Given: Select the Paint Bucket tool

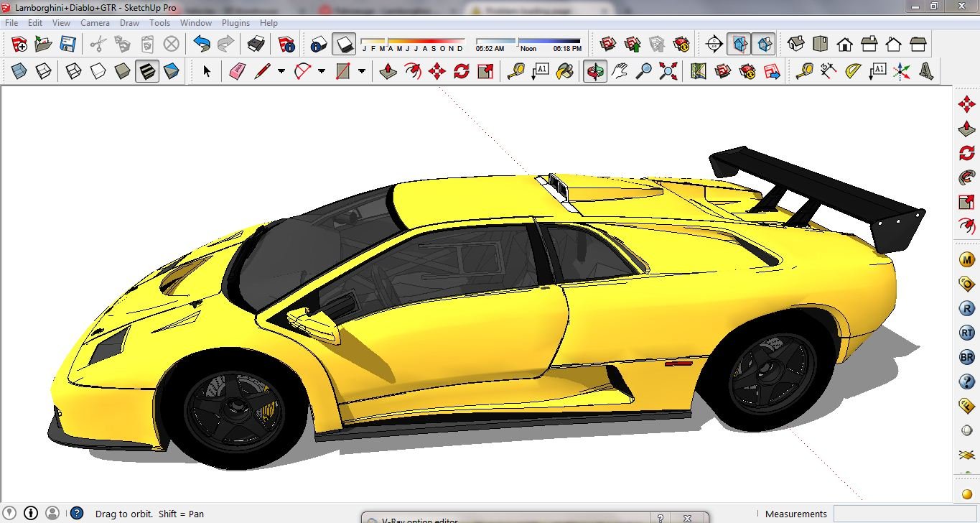Looking at the screenshot, I should [x=565, y=71].
